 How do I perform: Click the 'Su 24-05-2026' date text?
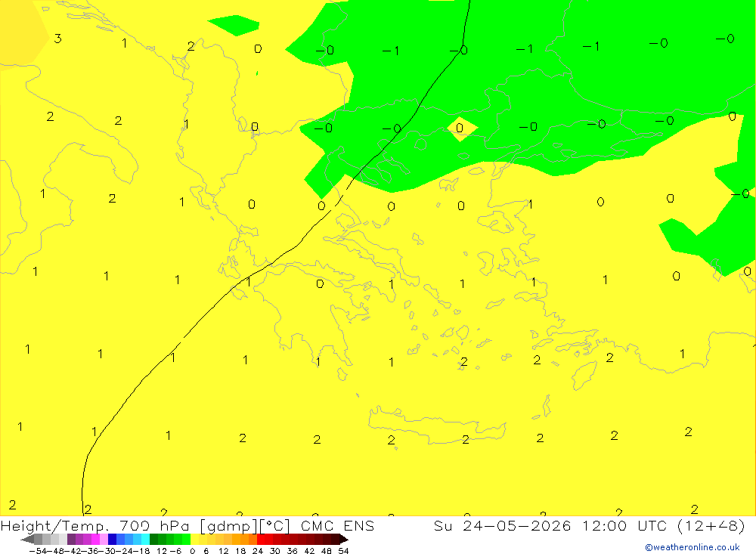[503, 525]
